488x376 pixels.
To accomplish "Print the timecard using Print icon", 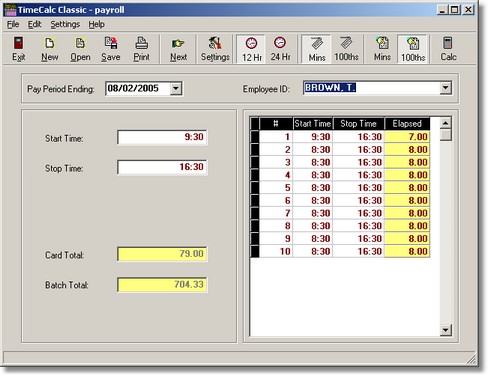I will click(x=142, y=49).
